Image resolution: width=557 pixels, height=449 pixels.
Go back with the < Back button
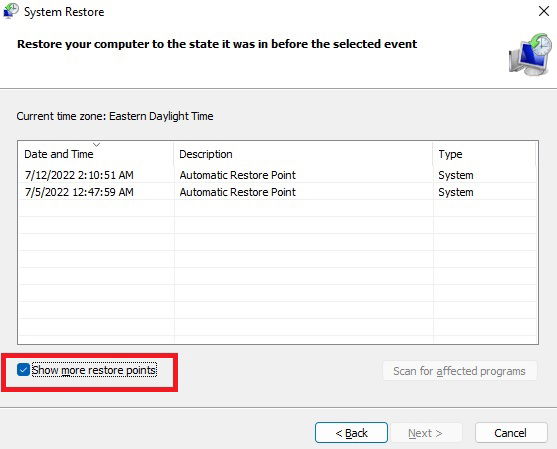(351, 433)
